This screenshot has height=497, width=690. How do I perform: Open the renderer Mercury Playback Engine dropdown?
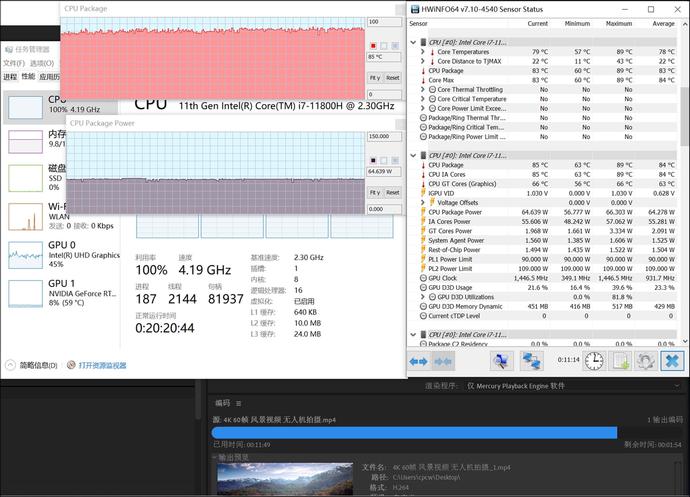[x=572, y=386]
